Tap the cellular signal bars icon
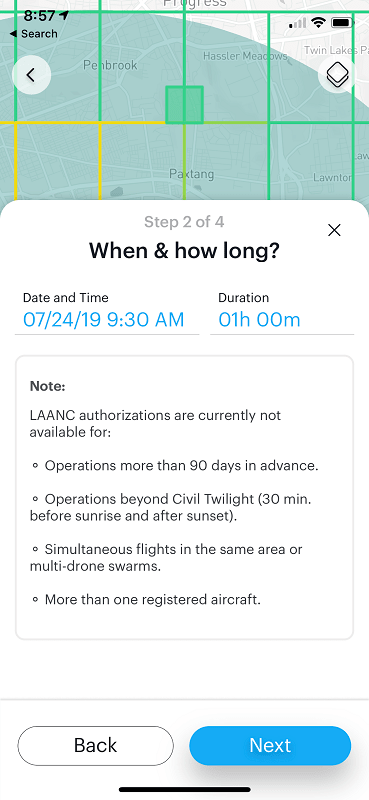This screenshot has width=369, height=800. [298, 23]
